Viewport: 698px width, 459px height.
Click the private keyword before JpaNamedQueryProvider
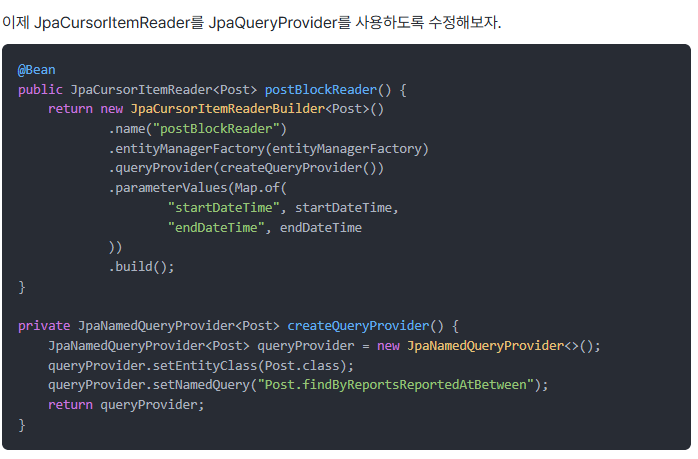tap(44, 326)
